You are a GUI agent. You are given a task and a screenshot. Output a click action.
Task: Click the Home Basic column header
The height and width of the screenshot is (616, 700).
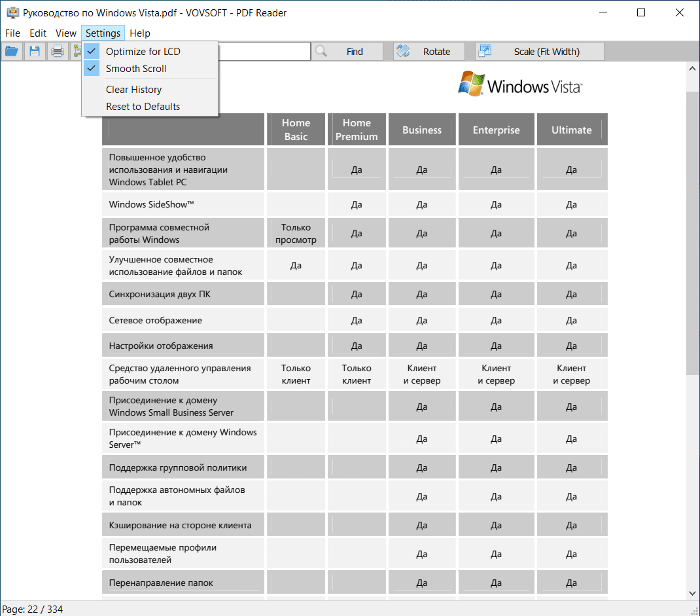point(296,130)
